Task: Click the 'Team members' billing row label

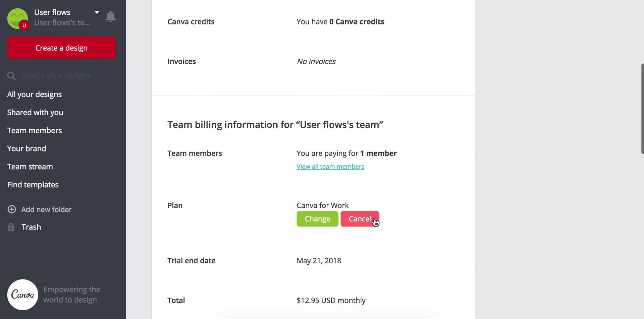Action: [x=195, y=153]
